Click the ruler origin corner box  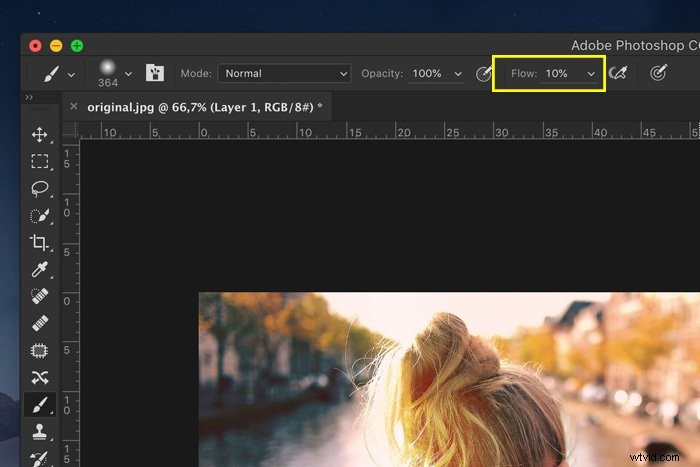coord(71,130)
